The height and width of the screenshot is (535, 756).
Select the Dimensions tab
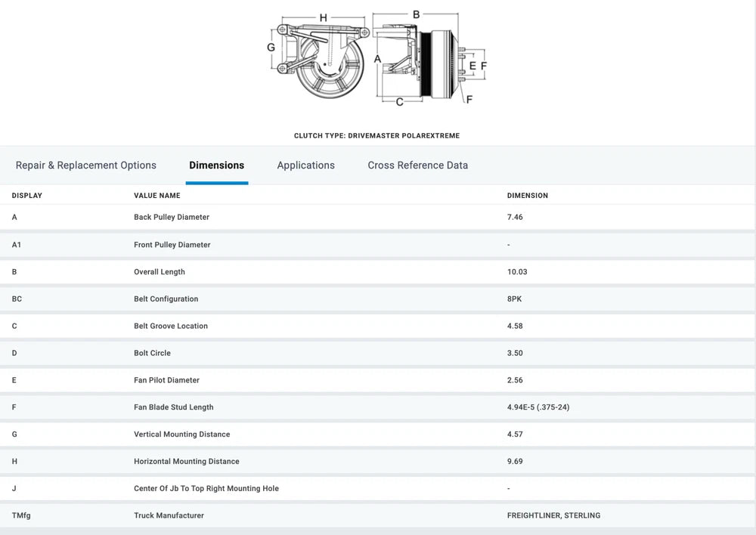[x=216, y=165]
